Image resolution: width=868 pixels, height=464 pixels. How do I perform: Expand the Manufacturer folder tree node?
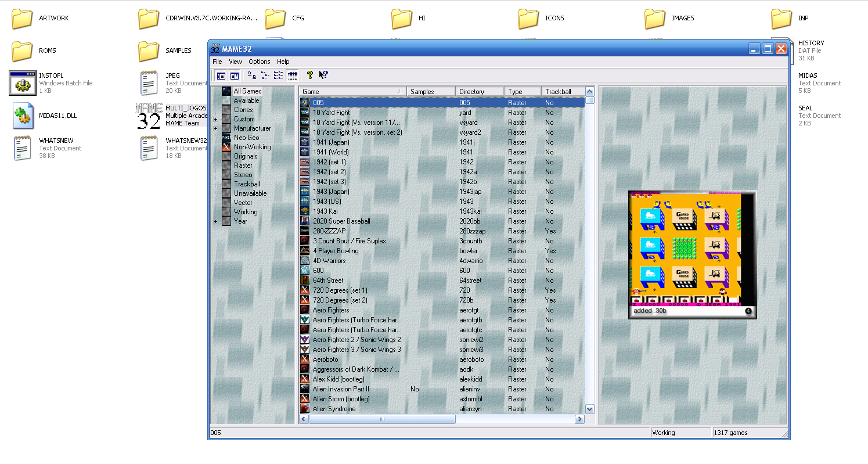point(216,128)
